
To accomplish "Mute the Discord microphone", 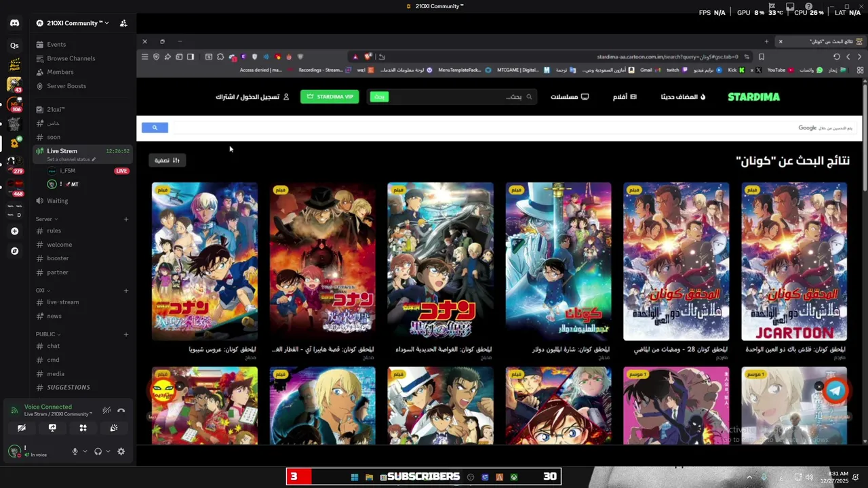I will 75,451.
